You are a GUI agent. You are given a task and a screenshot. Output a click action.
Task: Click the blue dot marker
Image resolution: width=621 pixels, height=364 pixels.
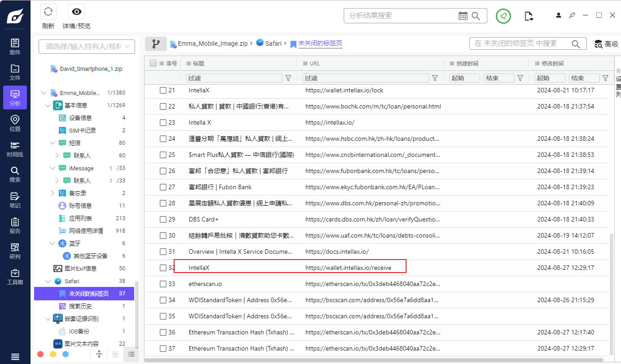pos(66,354)
